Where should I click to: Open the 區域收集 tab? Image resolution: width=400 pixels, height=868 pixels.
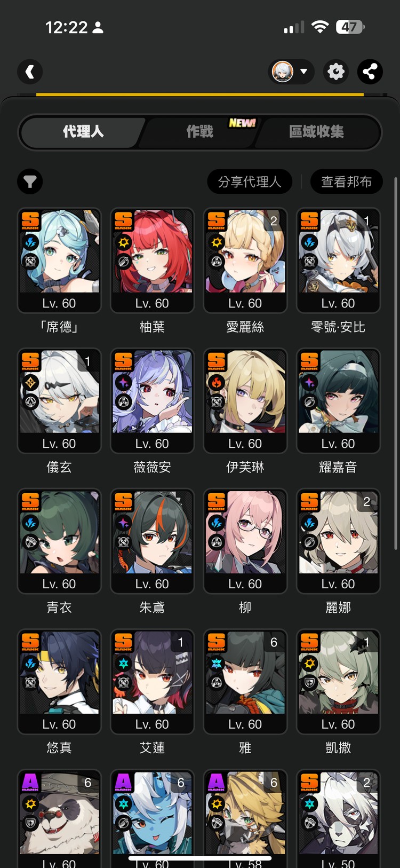(317, 131)
